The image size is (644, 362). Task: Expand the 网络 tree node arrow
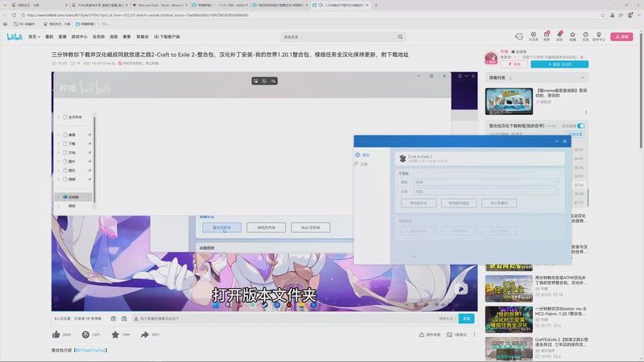(x=58, y=206)
